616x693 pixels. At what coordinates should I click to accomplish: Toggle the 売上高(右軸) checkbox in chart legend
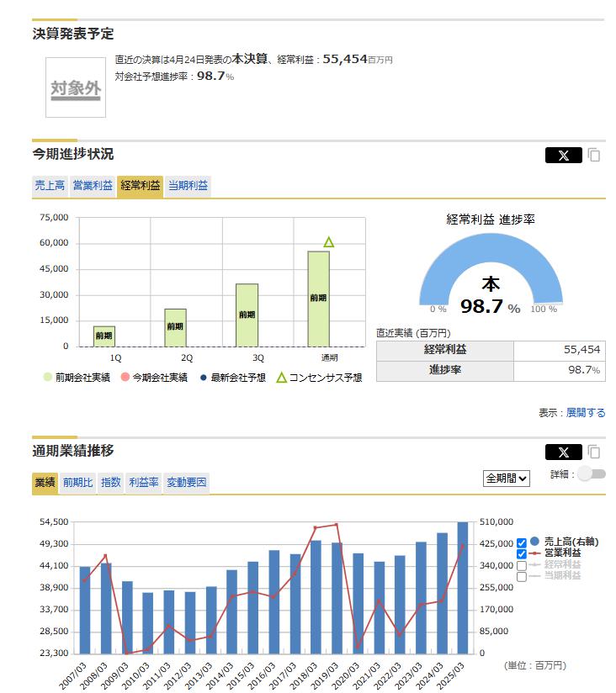click(522, 542)
